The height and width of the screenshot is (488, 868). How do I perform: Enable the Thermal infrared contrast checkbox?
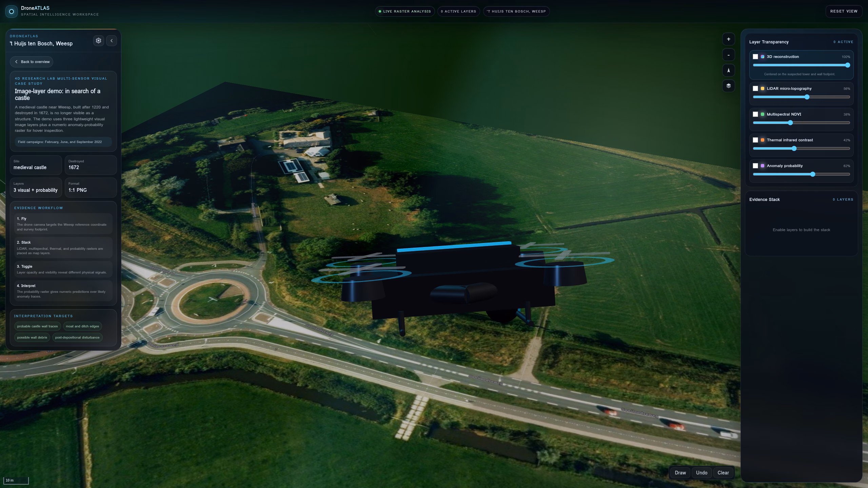[x=755, y=140]
